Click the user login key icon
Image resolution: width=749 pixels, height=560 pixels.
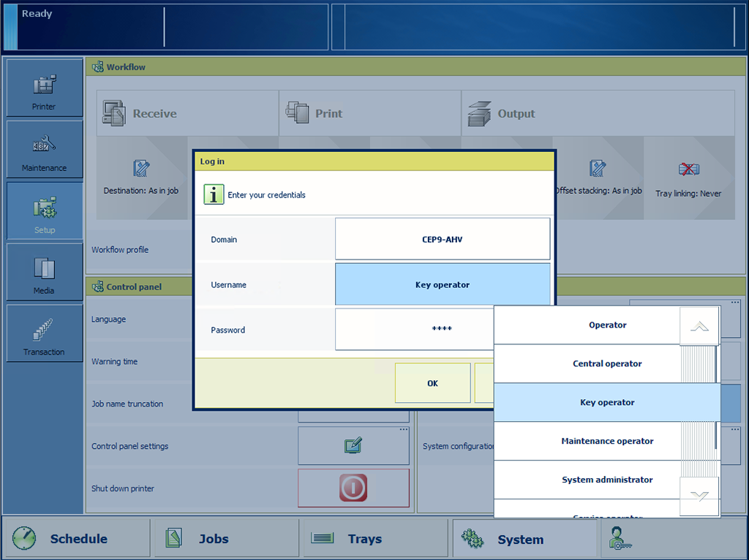pos(620,539)
